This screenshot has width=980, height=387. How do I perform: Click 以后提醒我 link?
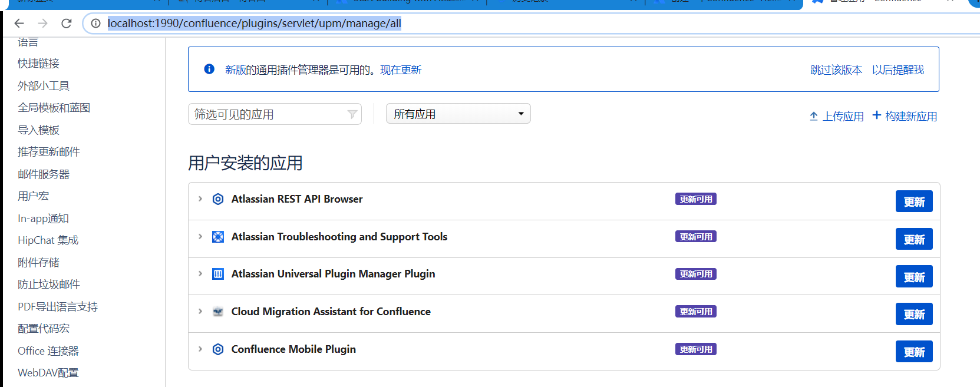(x=898, y=70)
